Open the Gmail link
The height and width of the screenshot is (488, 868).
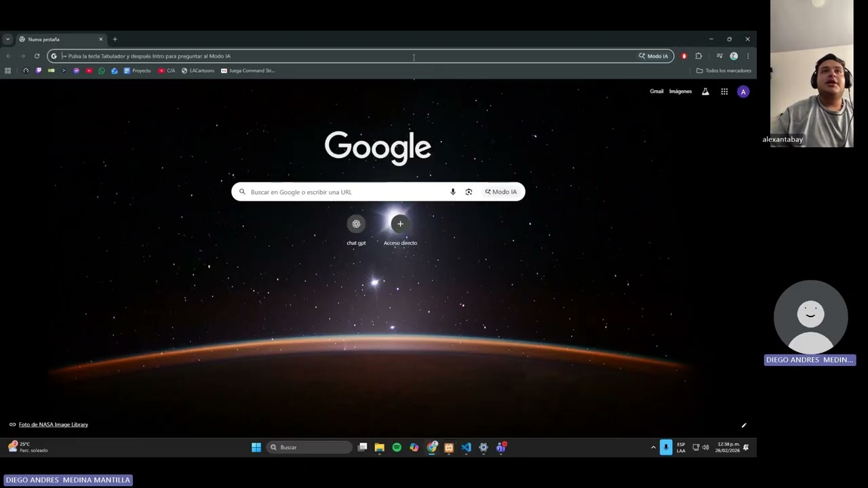pyautogui.click(x=656, y=91)
